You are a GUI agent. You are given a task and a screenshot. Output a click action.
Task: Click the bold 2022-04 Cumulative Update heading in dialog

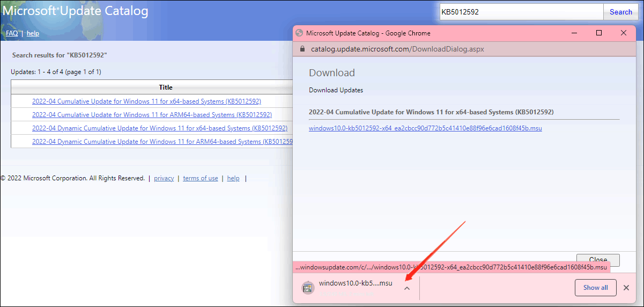click(x=431, y=112)
